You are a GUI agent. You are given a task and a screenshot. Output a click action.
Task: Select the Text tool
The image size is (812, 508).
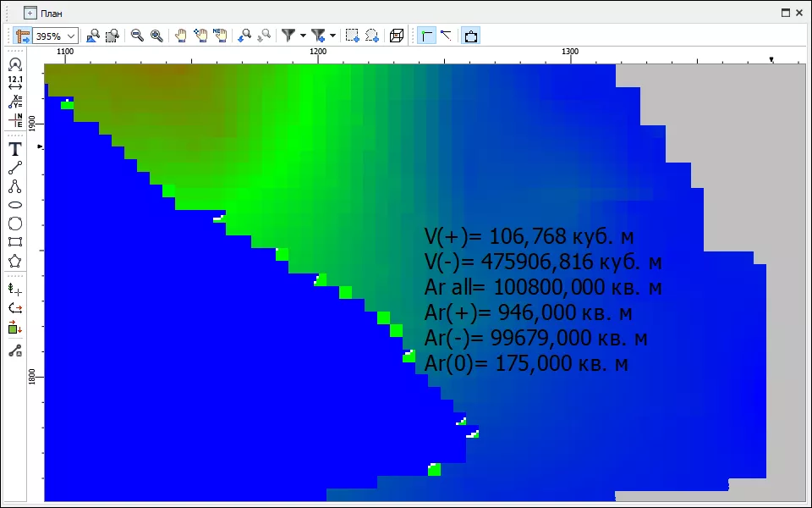(14, 149)
